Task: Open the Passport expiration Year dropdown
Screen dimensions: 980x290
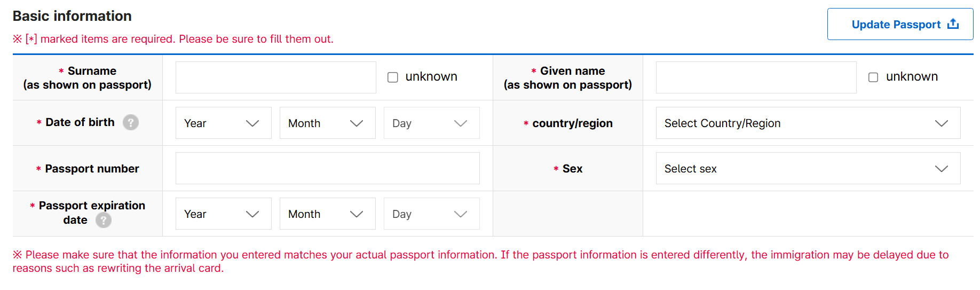Action: pos(223,214)
